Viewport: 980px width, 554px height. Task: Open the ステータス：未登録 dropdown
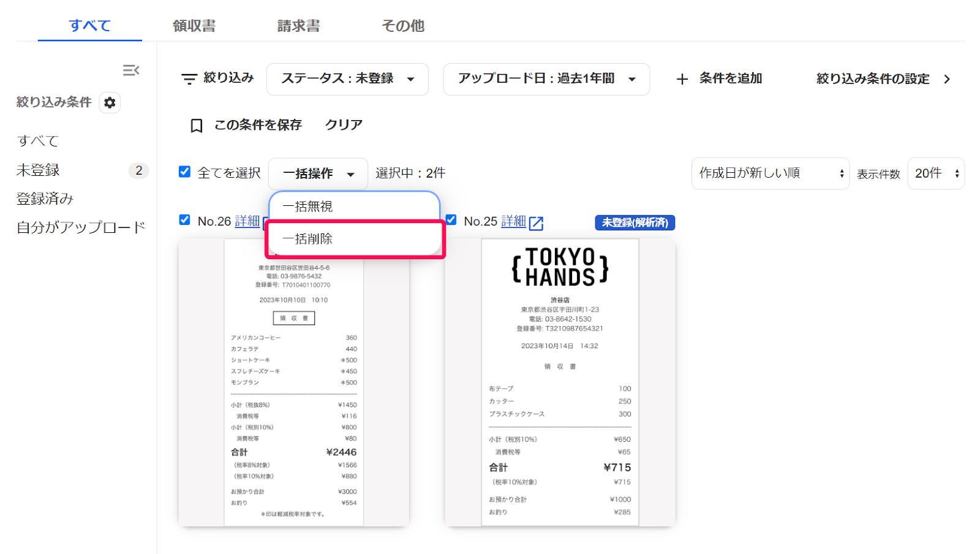(347, 79)
